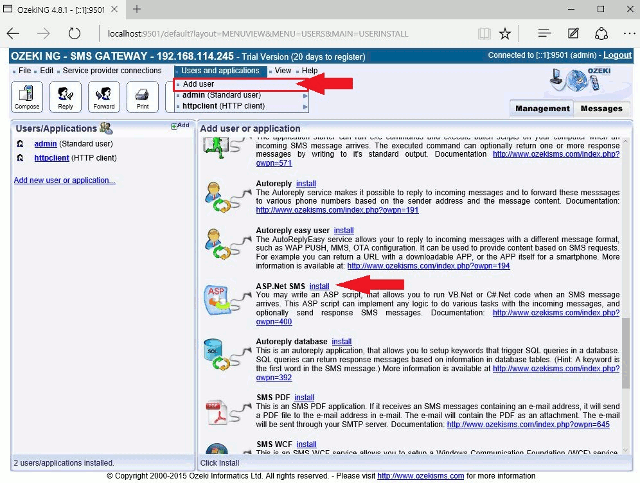
Task: Click scrollbar down arrow in application list
Action: click(626, 450)
